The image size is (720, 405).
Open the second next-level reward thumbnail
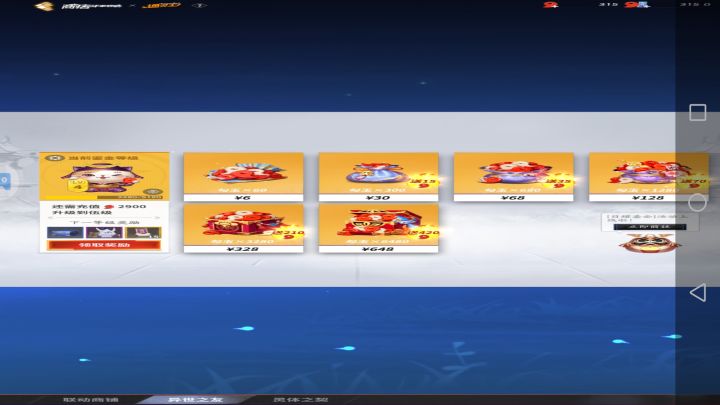104,232
